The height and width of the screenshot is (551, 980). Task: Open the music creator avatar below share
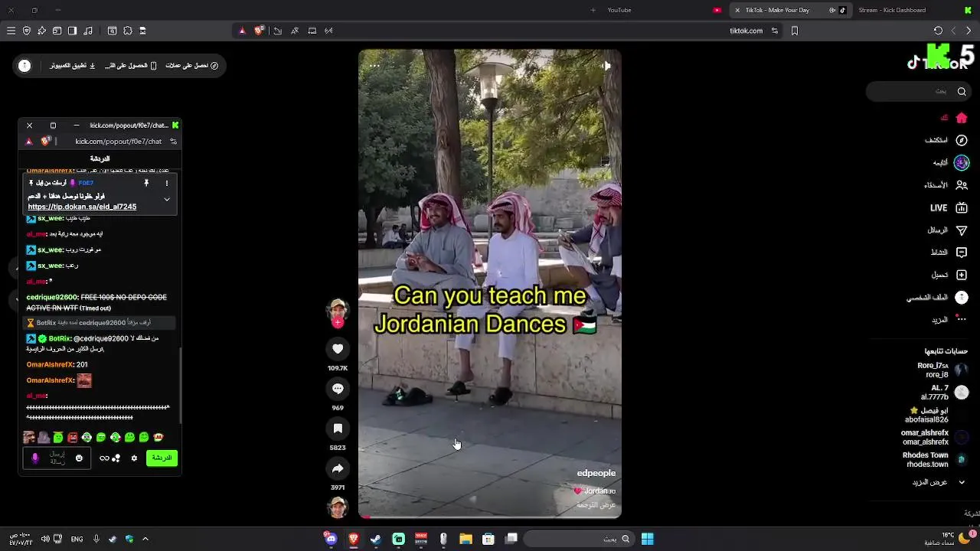click(338, 507)
